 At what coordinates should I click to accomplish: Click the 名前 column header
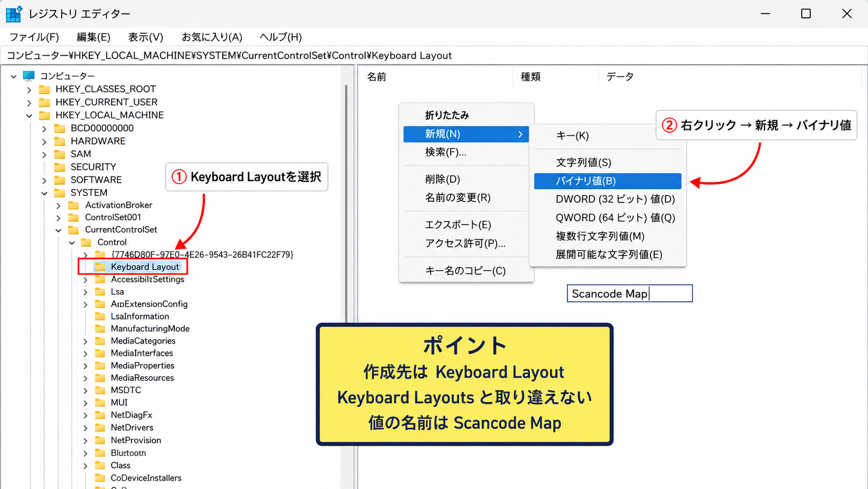pyautogui.click(x=435, y=77)
